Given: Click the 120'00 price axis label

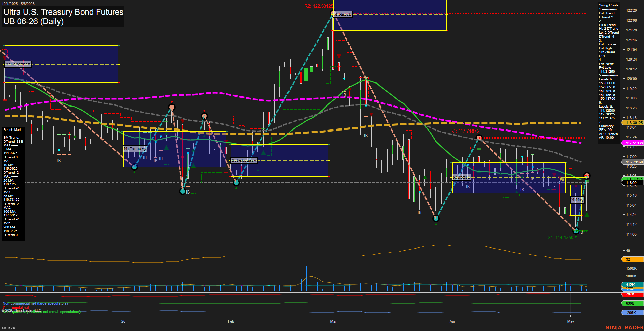Looking at the screenshot, I should pos(631,79).
